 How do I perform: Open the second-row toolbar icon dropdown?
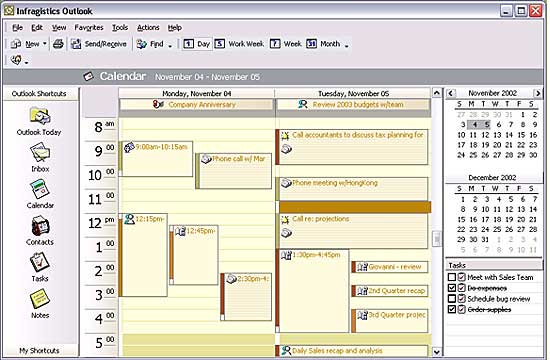26,62
